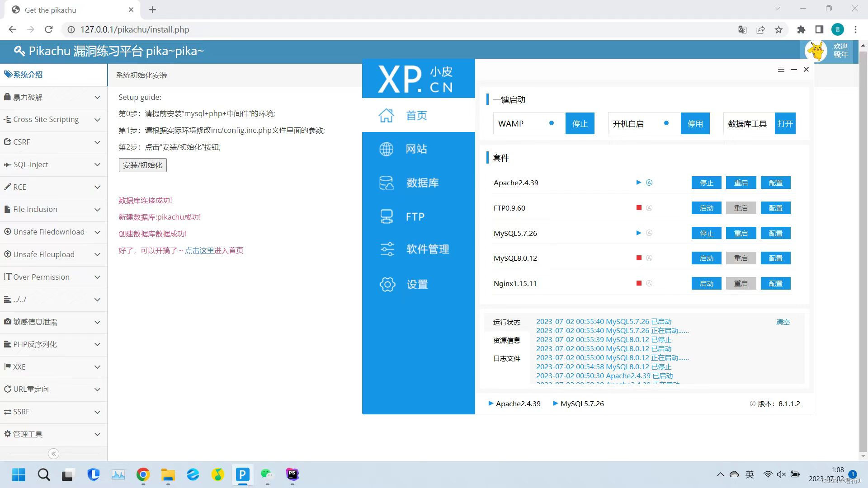Image resolution: width=868 pixels, height=488 pixels.
Task: Restart Apache2.4.39 with 重启
Action: coord(741,183)
